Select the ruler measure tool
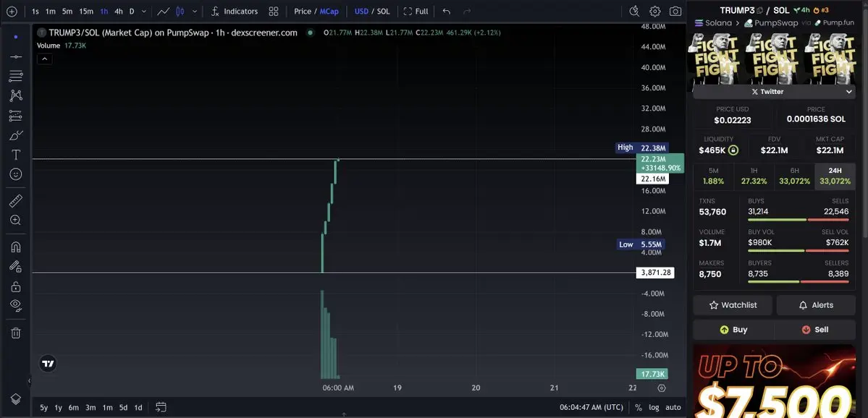The width and height of the screenshot is (868, 418). coord(15,201)
